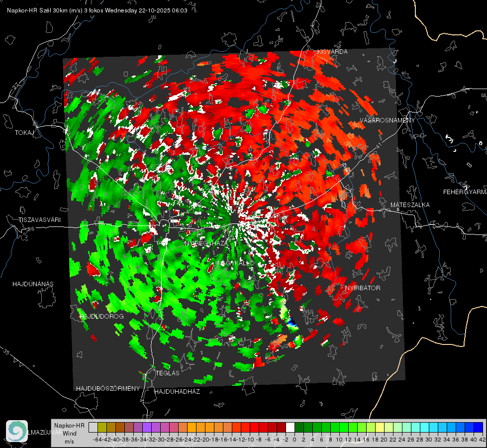Click the Napkor-HR legend title
The height and width of the screenshot is (448, 487).
pos(69,426)
